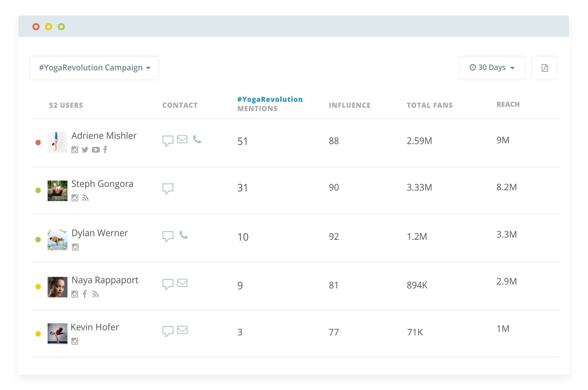The height and width of the screenshot is (390, 588).
Task: Open Adriene Mishler's Twitter profile icon
Action: click(85, 150)
